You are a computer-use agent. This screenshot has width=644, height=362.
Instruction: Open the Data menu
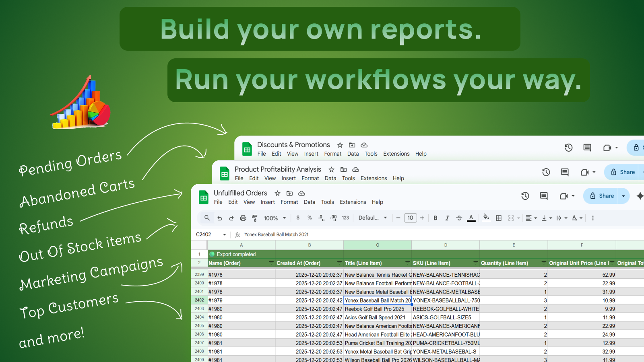pyautogui.click(x=310, y=202)
